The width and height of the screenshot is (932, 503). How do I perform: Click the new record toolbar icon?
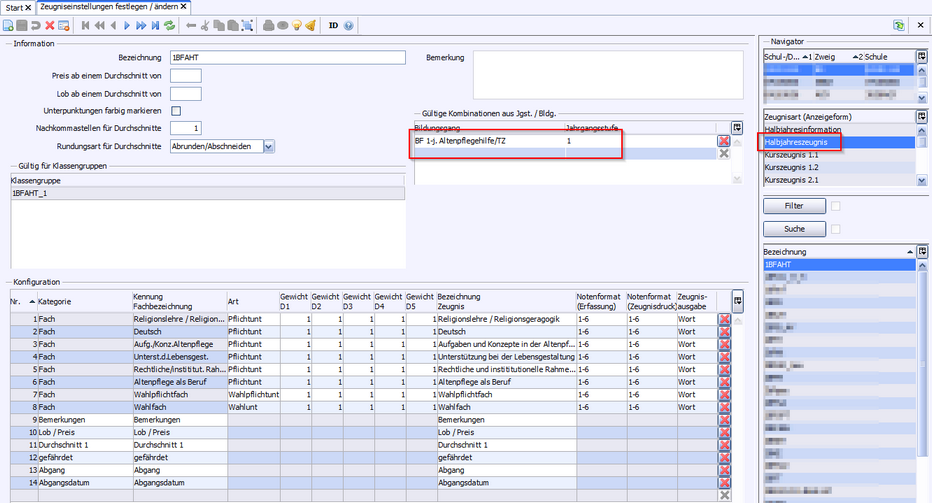click(x=9, y=25)
